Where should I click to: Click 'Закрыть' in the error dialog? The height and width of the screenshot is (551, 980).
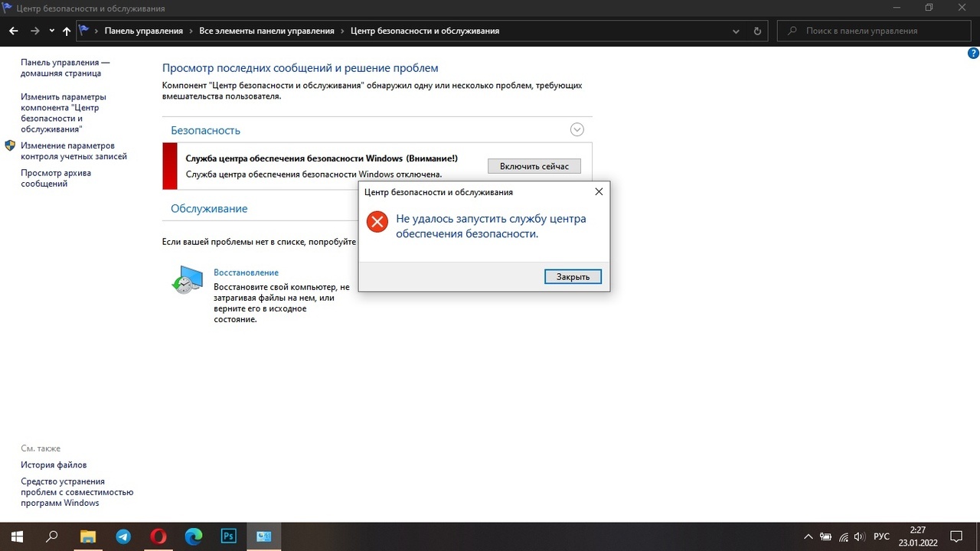pos(573,277)
